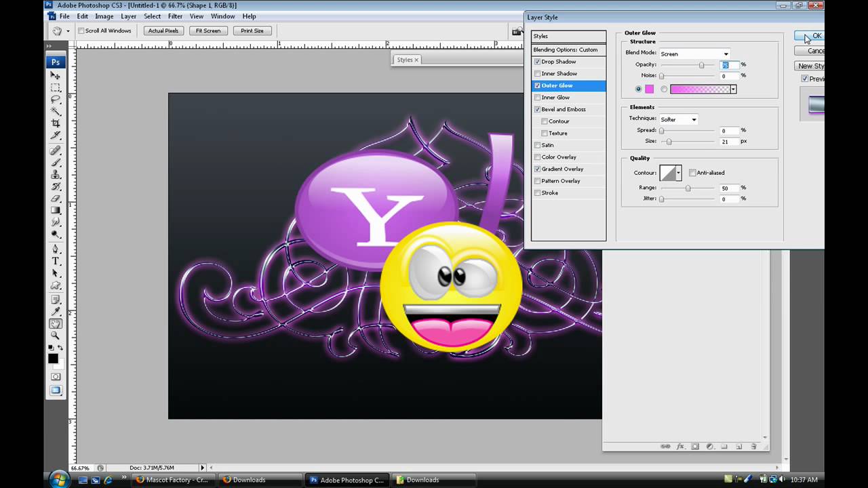Viewport: 868px width, 488px height.
Task: Select the Clone Stamp tool
Action: (x=56, y=174)
